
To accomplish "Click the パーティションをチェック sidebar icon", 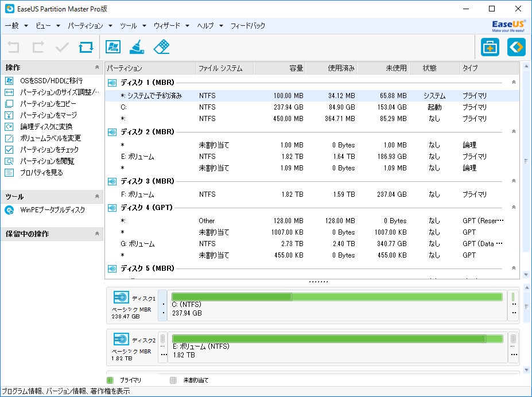I will 9,150.
